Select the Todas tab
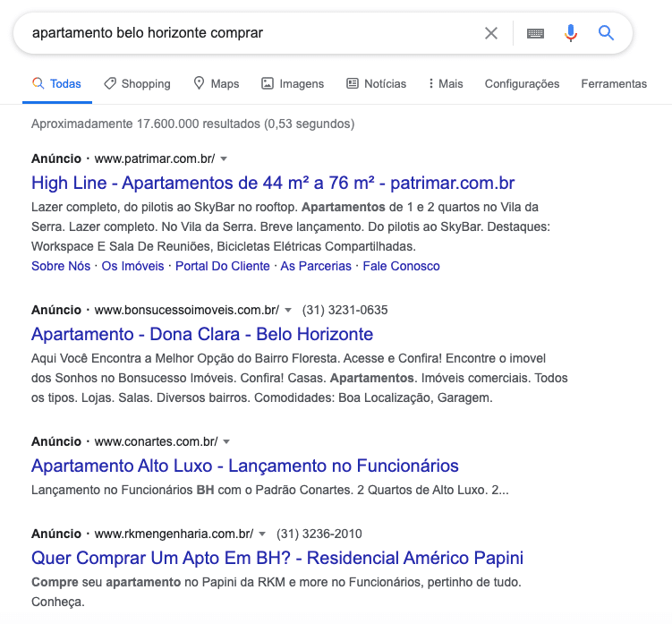This screenshot has height=624, width=672. pyautogui.click(x=57, y=83)
